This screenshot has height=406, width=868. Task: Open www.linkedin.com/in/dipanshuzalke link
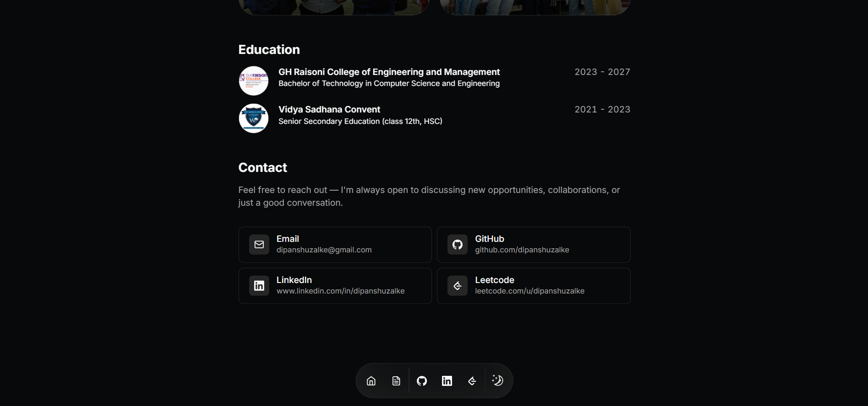(341, 291)
